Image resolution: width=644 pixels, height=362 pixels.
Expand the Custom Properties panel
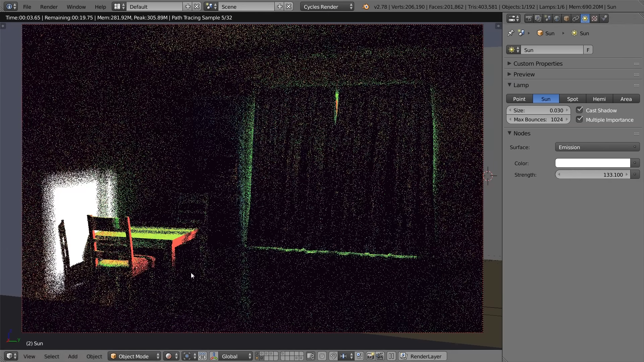coord(538,64)
